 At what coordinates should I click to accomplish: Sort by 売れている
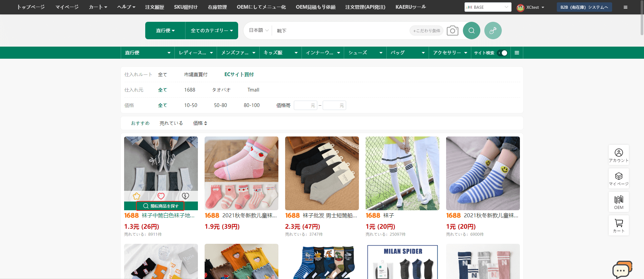(171, 123)
